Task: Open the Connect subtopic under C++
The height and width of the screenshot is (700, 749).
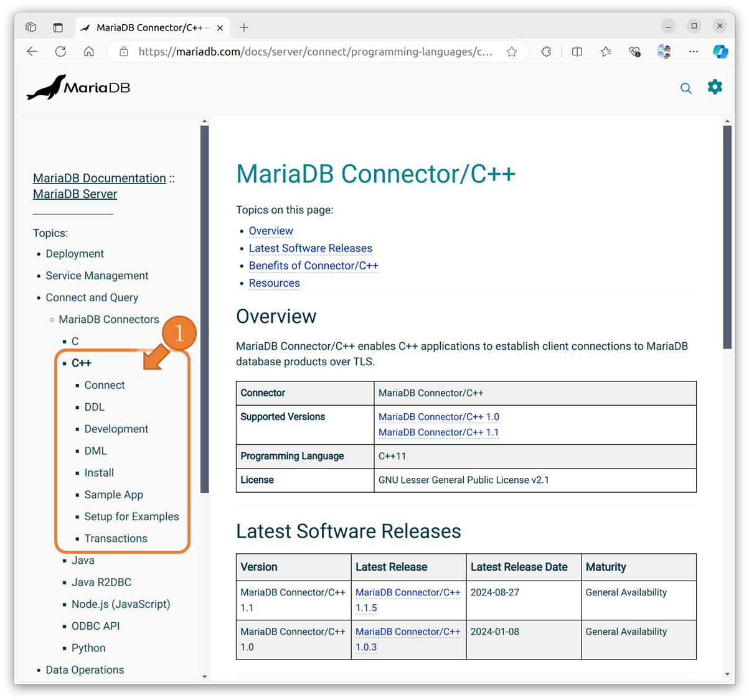Action: [105, 385]
